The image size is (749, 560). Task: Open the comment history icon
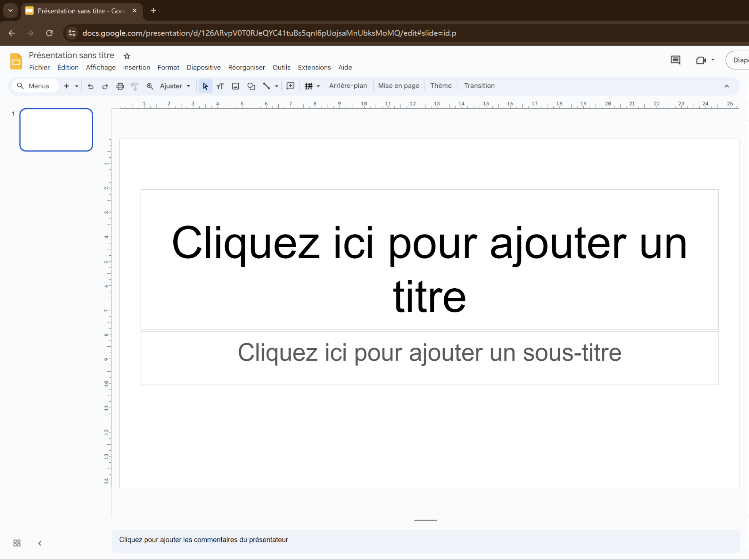pyautogui.click(x=675, y=60)
